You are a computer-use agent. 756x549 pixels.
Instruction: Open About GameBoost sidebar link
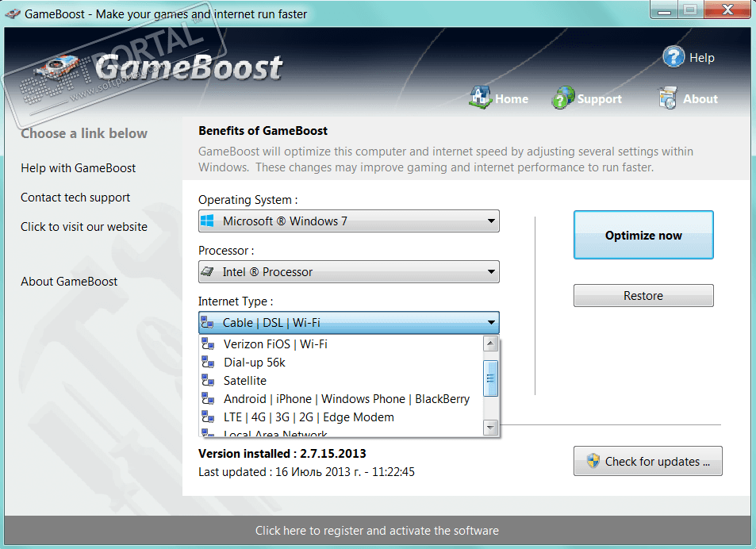pos(69,282)
